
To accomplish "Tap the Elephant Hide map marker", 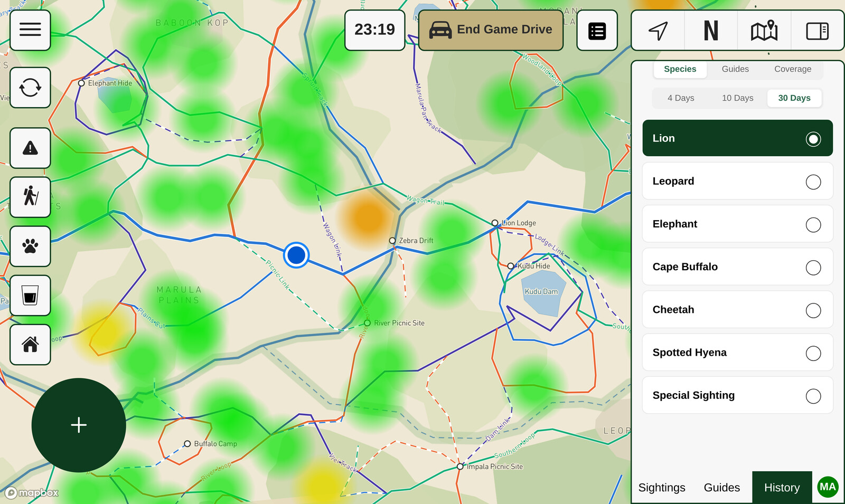I will [81, 83].
